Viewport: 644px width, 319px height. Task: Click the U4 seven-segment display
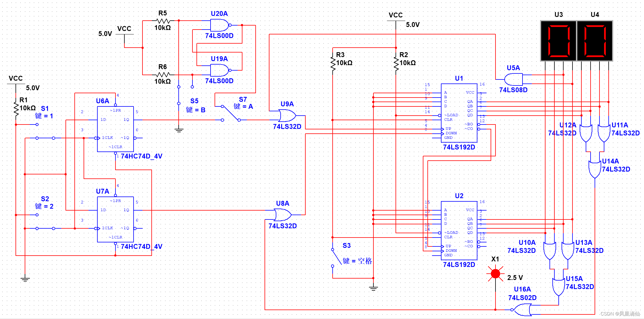[x=595, y=40]
